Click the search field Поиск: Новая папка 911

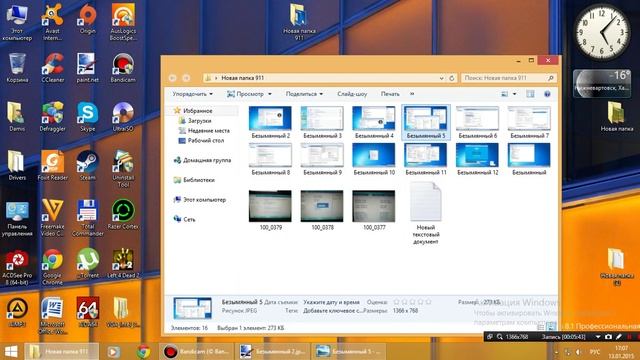[x=509, y=78]
